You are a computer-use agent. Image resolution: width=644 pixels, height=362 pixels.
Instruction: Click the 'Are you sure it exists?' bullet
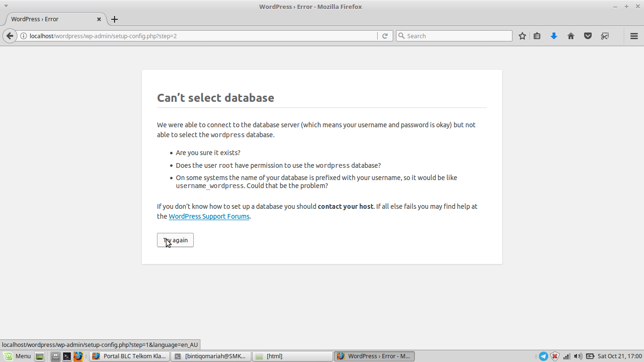(208, 153)
